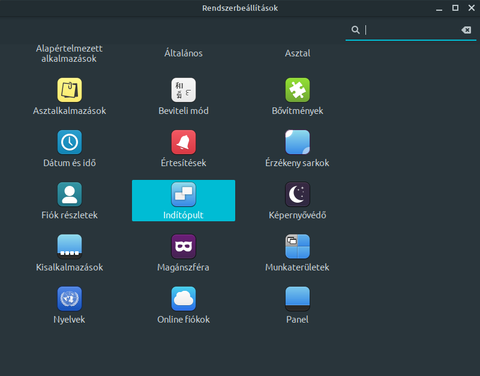Viewport: 480px width, 376px height.
Task: Click the Kisalkalmazások label
Action: [x=69, y=267]
